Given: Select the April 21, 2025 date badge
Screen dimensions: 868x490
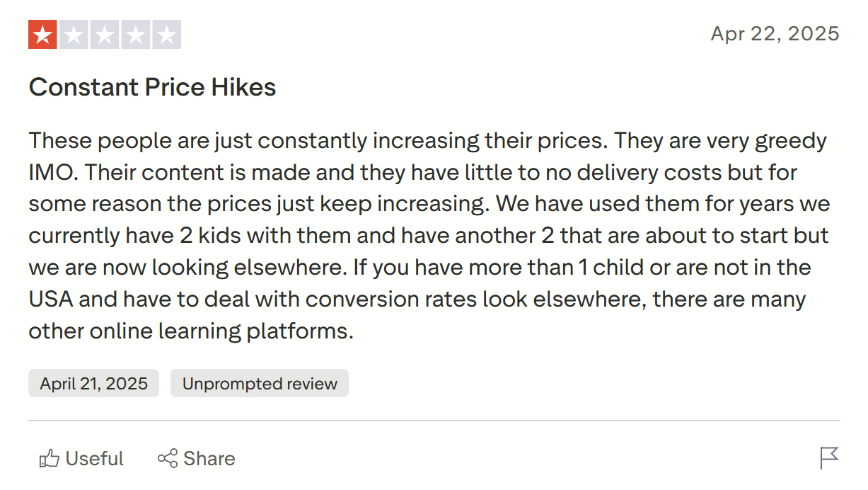Looking at the screenshot, I should coord(93,384).
